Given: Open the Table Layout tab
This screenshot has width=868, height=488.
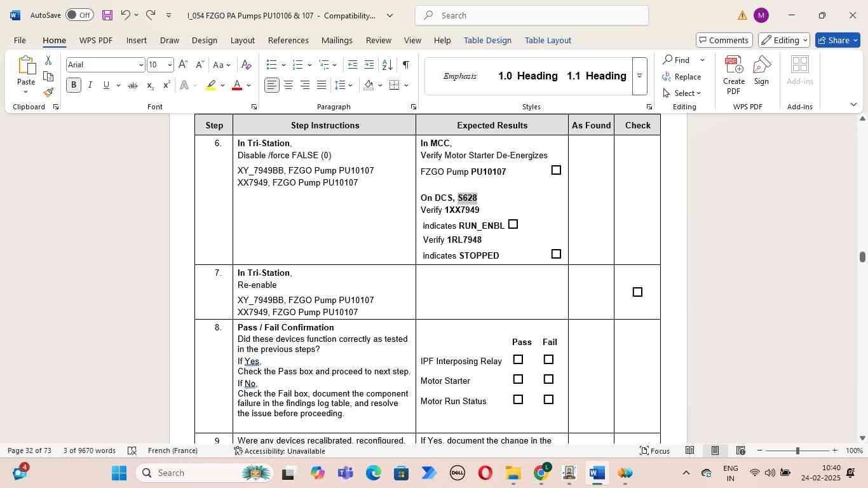Looking at the screenshot, I should 548,40.
